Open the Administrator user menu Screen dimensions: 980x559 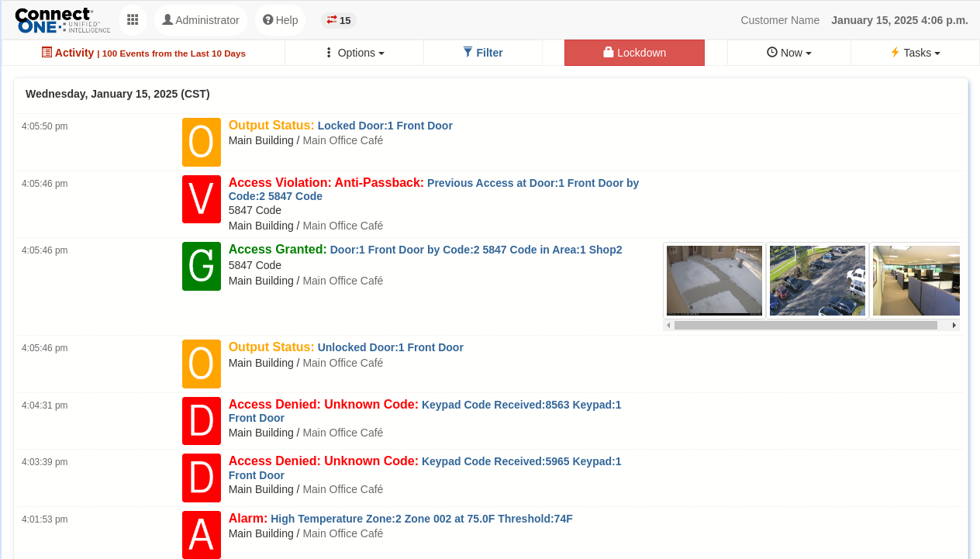coord(201,20)
